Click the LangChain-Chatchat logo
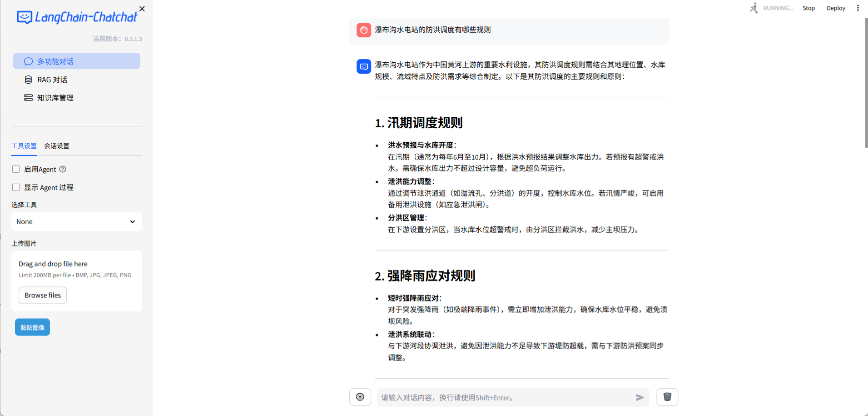 pos(77,17)
